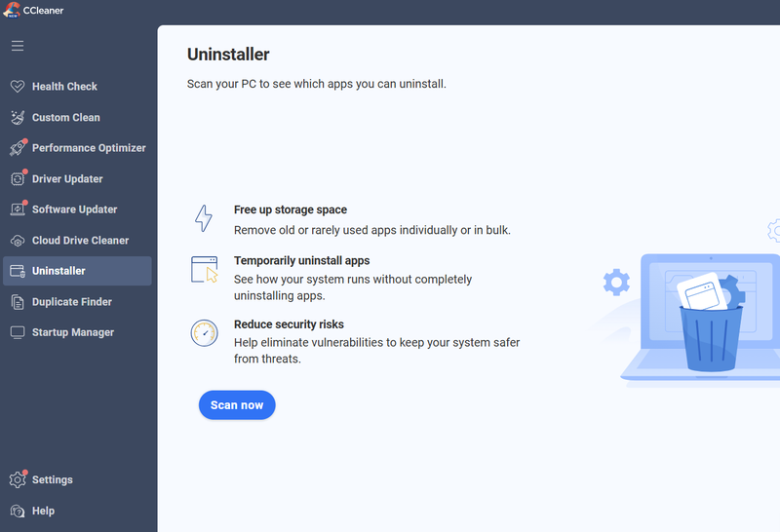Click the Driver Updater chip icon
This screenshot has height=532, width=780.
click(18, 179)
